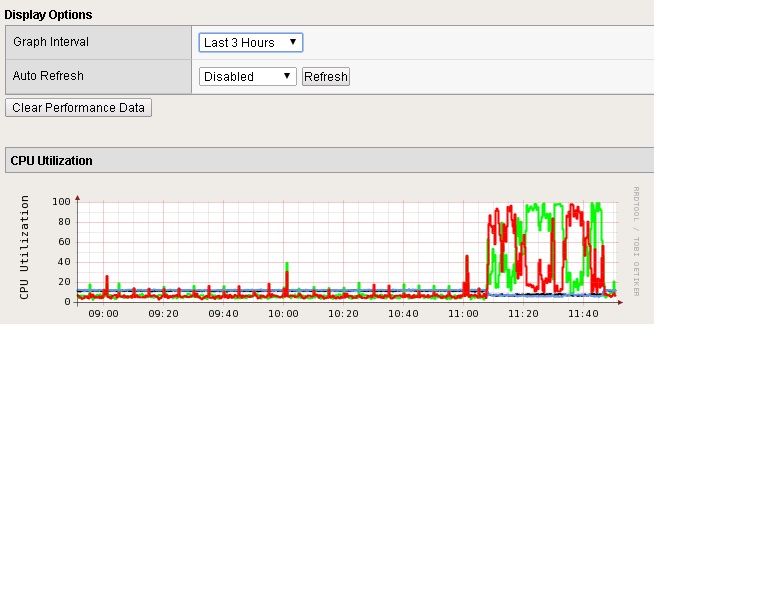768x614 pixels.
Task: Open the Graph Interval dropdown
Action: 250,42
